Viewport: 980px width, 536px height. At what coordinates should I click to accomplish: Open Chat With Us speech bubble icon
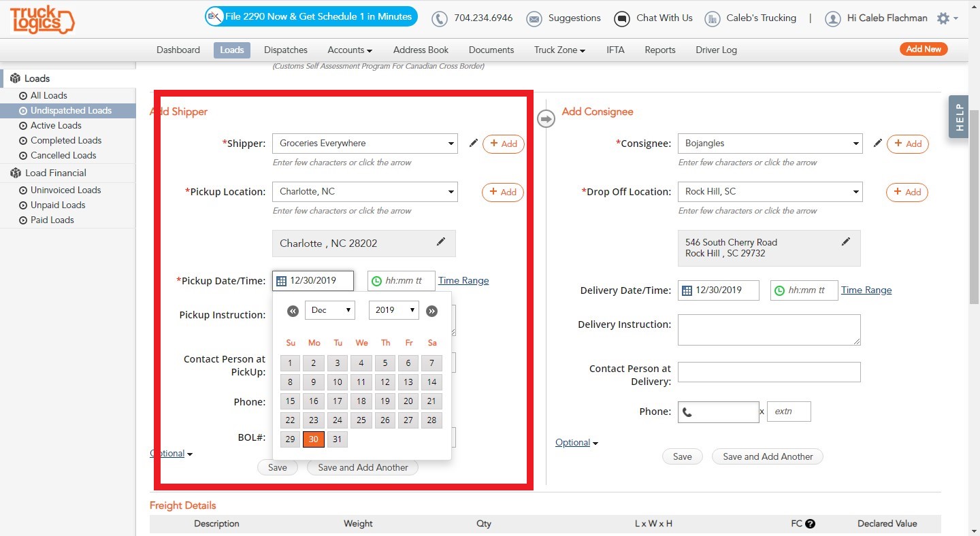[x=622, y=18]
